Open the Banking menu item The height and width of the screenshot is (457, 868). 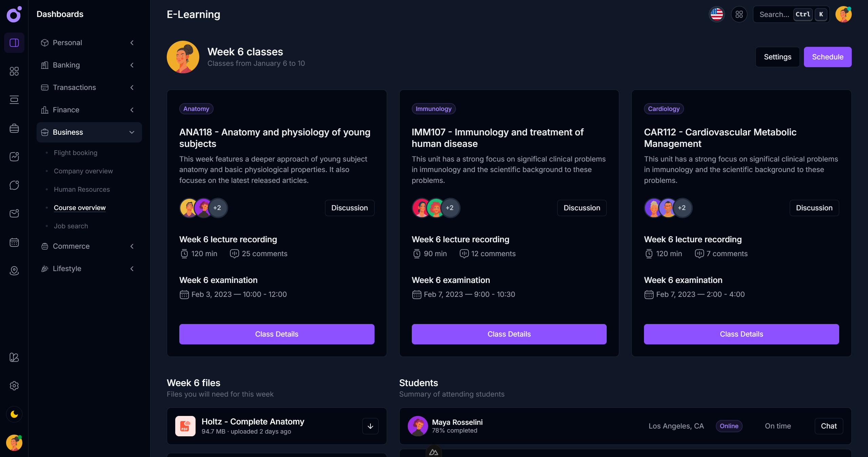click(x=66, y=65)
